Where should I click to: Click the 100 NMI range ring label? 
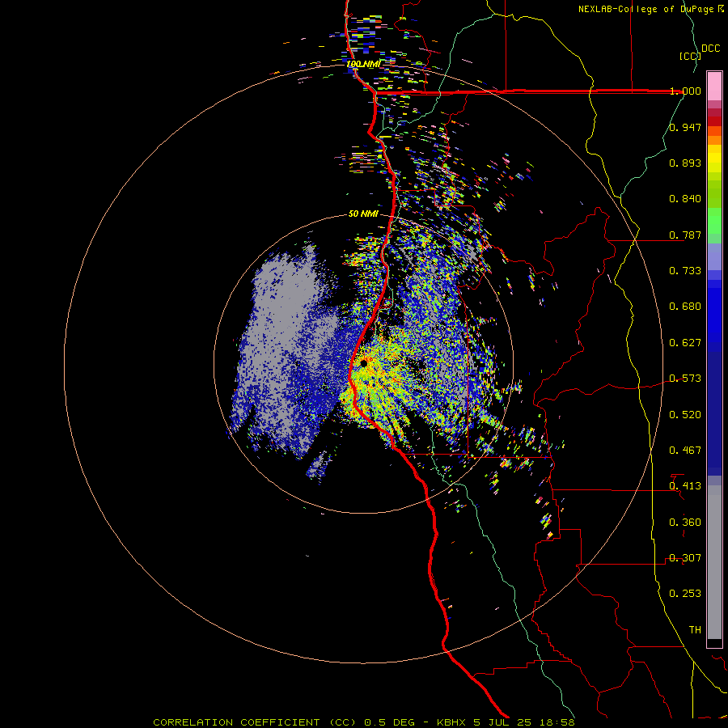[x=363, y=64]
